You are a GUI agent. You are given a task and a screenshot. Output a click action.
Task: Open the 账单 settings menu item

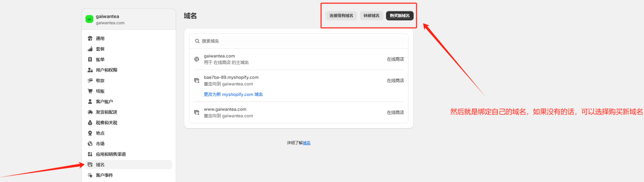click(x=129, y=59)
